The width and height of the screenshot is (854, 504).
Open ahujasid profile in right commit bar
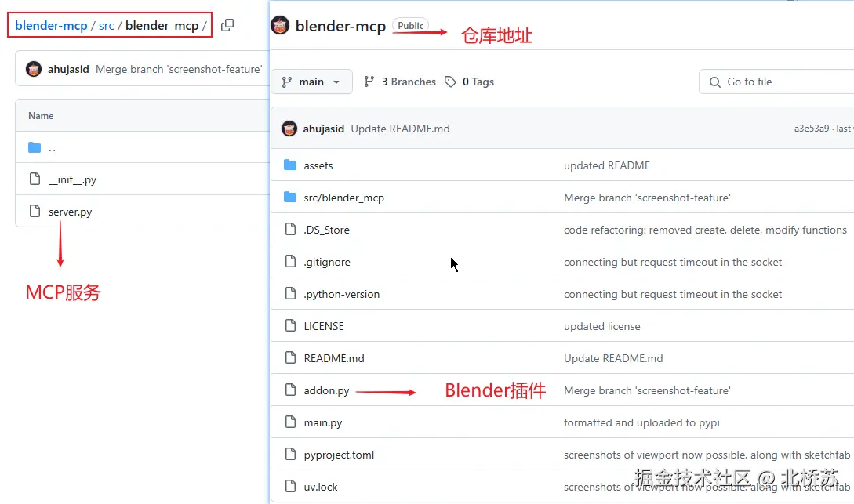coord(324,129)
